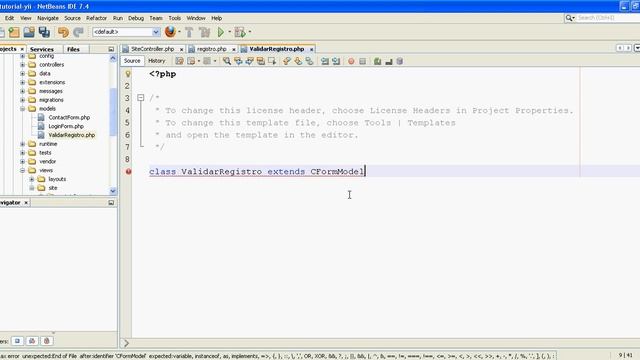640x360 pixels.
Task: Select LoginForm.php in the project tree
Action: [x=66, y=126]
